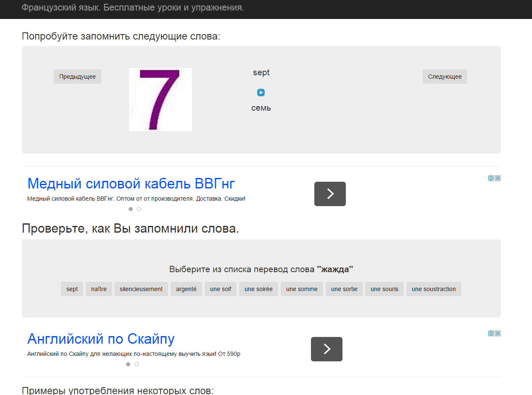Pick the 'sept' answer option

[72, 289]
